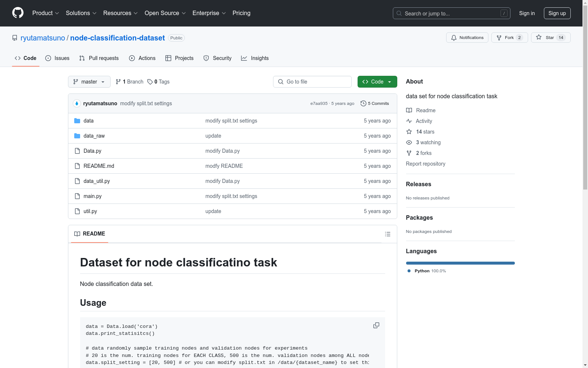Click the README.md file icon

click(x=77, y=166)
